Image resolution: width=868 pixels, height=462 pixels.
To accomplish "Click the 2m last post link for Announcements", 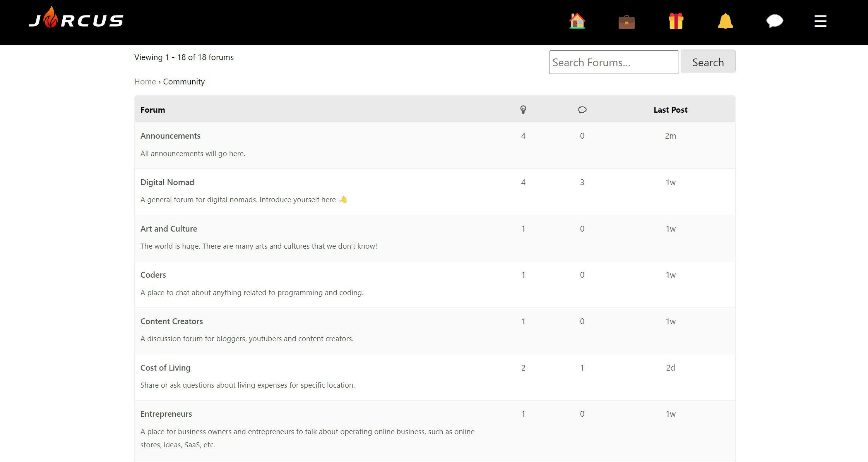I will pyautogui.click(x=670, y=136).
